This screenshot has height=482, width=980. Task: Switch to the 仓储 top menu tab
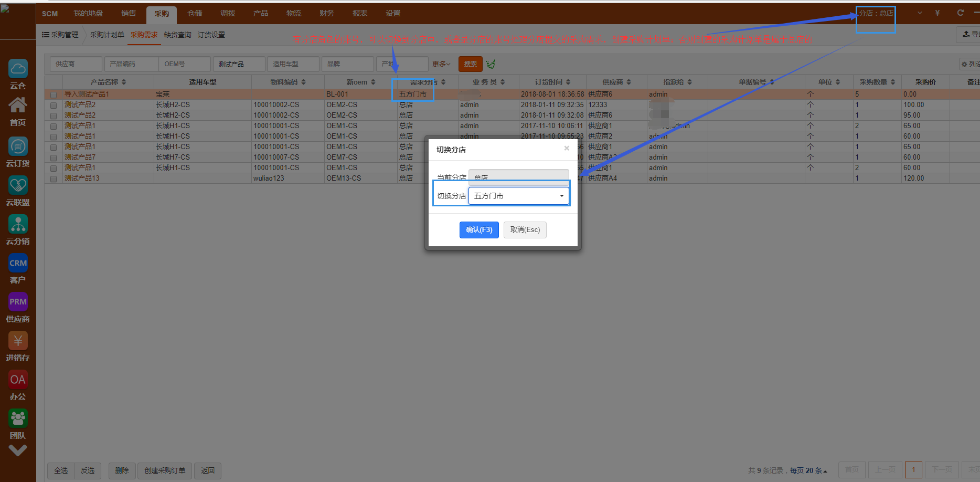tap(195, 13)
